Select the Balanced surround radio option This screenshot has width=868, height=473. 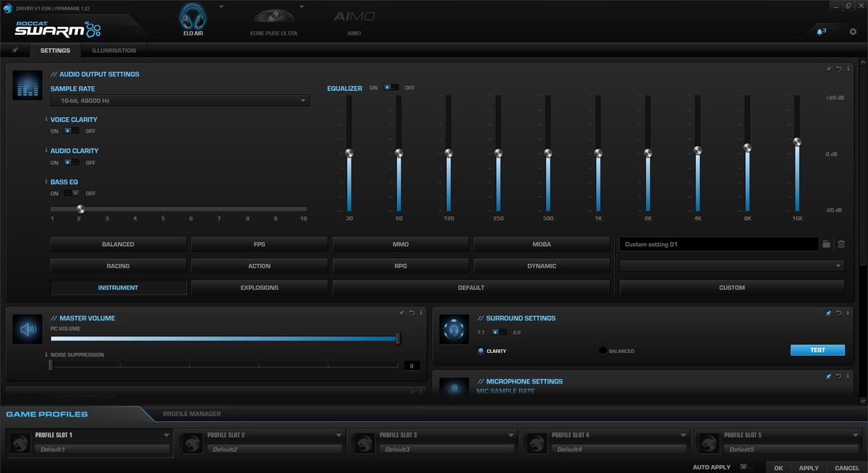(603, 351)
